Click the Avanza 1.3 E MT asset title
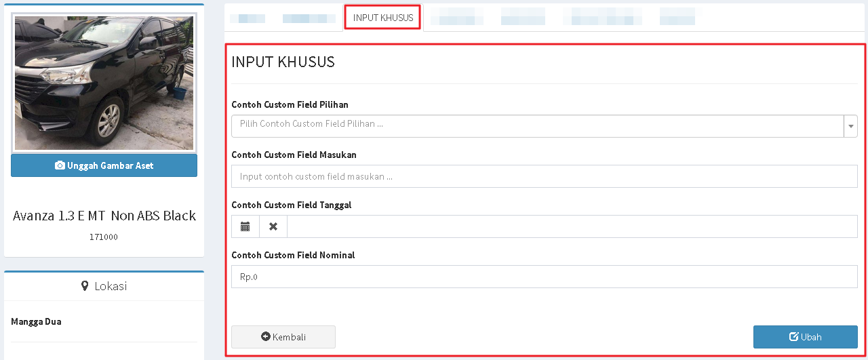Viewport: 868px width, 360px height. pos(104,216)
